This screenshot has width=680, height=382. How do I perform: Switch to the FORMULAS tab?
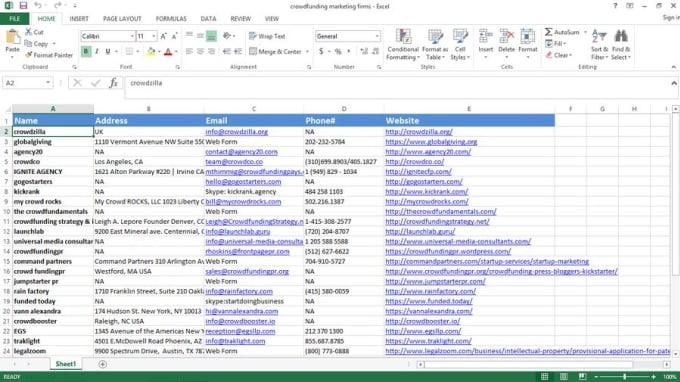coord(171,19)
